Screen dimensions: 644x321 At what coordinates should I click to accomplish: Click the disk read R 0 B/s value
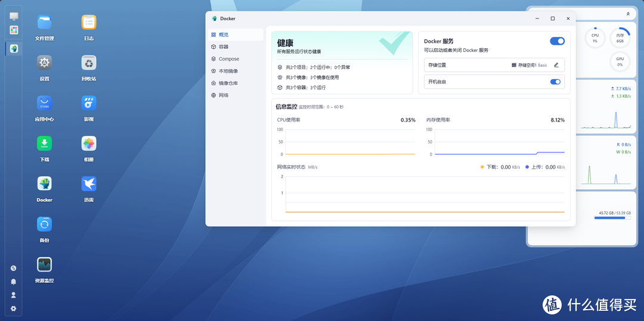tap(624, 144)
